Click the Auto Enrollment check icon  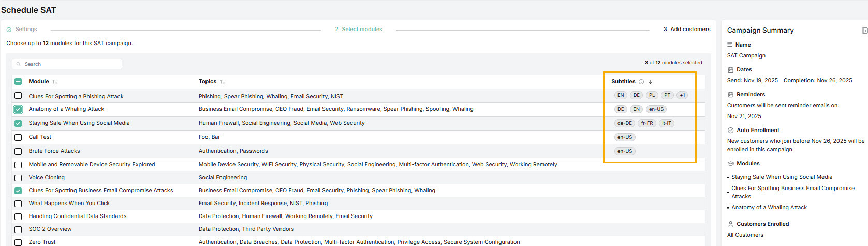pyautogui.click(x=730, y=131)
